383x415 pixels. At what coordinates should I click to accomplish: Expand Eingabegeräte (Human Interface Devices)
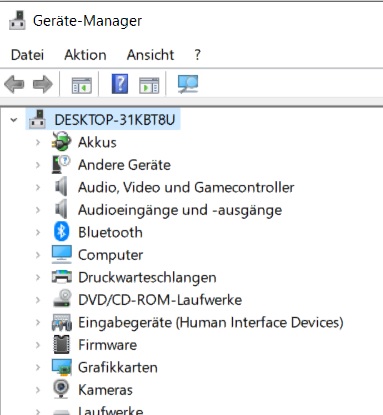point(38,322)
